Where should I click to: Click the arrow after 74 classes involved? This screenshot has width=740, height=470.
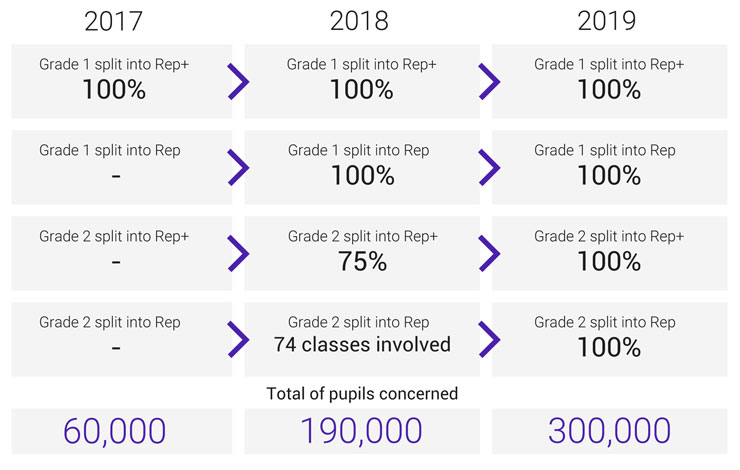pos(489,339)
